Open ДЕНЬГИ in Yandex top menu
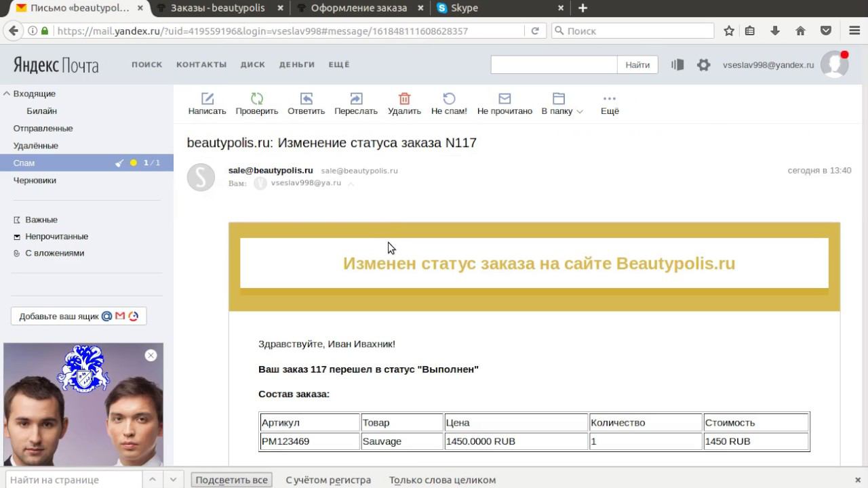This screenshot has width=868, height=488. tap(296, 64)
